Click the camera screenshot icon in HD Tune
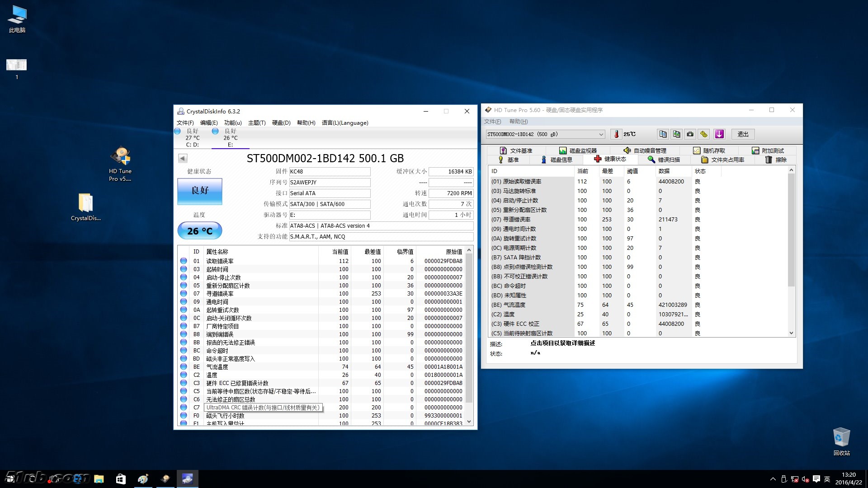 690,134
